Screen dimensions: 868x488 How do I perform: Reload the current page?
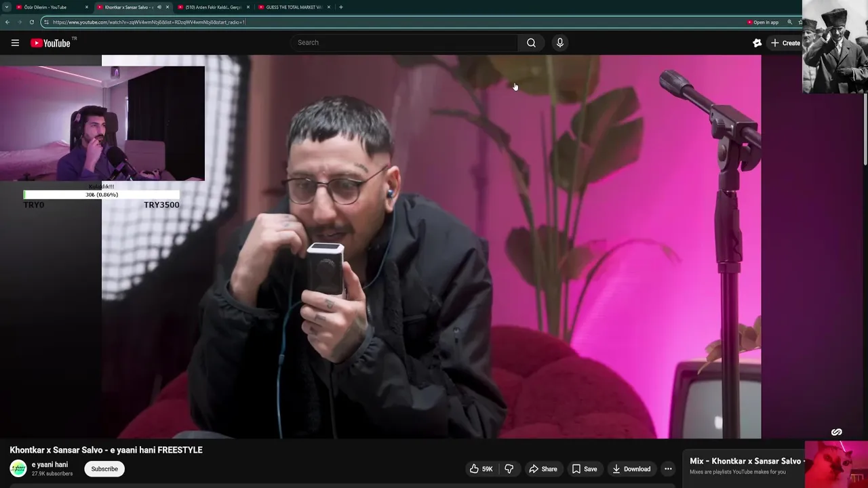click(x=32, y=22)
